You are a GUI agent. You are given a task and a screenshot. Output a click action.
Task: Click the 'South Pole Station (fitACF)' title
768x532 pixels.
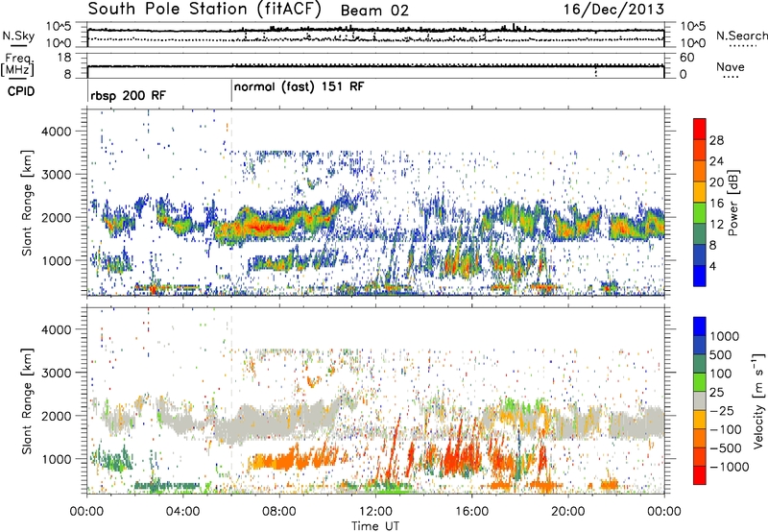pyautogui.click(x=204, y=9)
